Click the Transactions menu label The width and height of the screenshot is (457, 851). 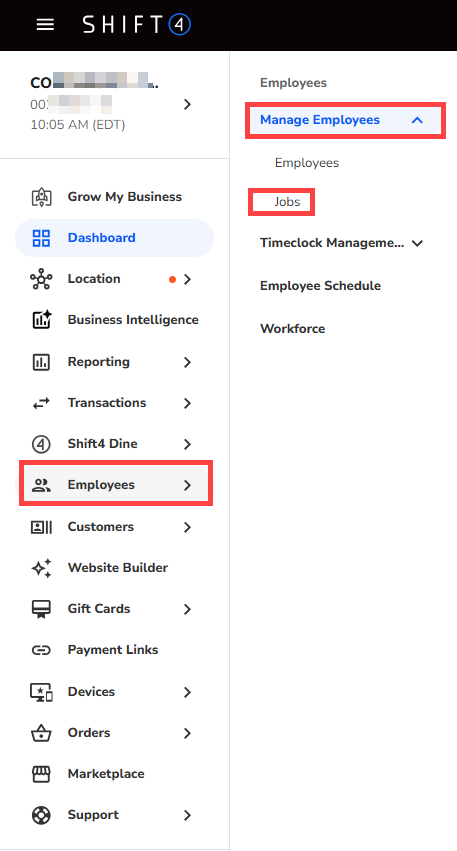point(107,403)
